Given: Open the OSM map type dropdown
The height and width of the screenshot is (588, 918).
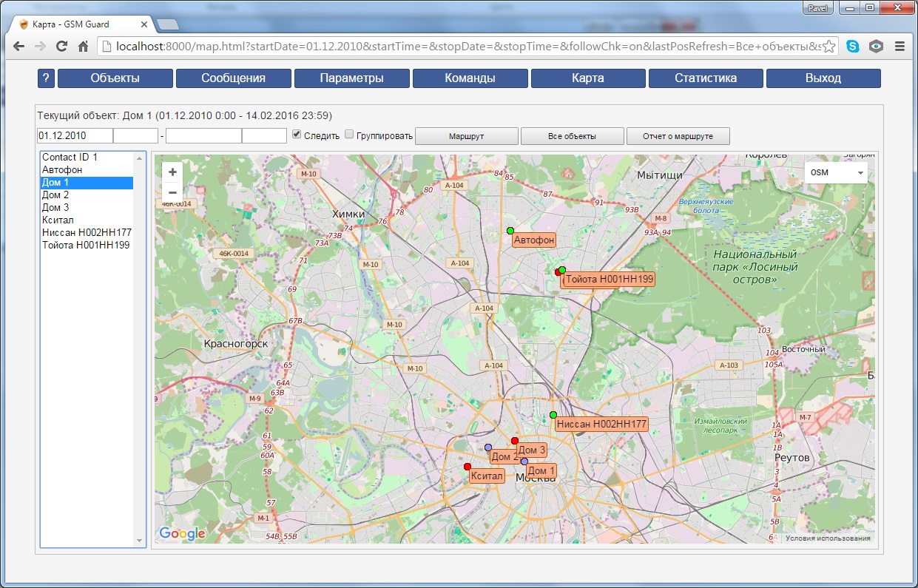Looking at the screenshot, I should (836, 172).
